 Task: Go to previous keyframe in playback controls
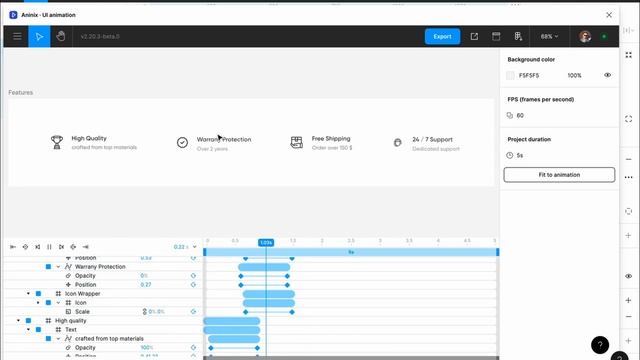(25, 247)
